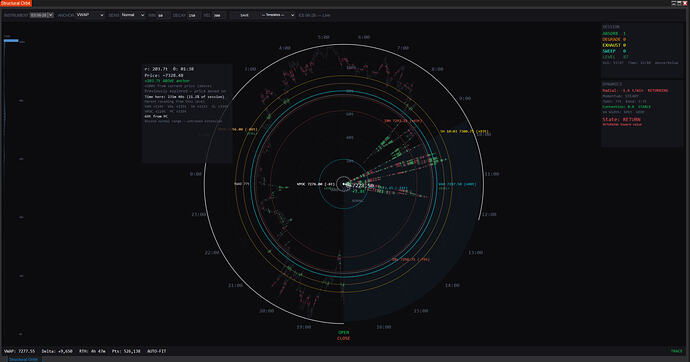Click the Radial RETURNING line in Dynamics panel
This screenshot has height=362, width=690.
point(635,91)
